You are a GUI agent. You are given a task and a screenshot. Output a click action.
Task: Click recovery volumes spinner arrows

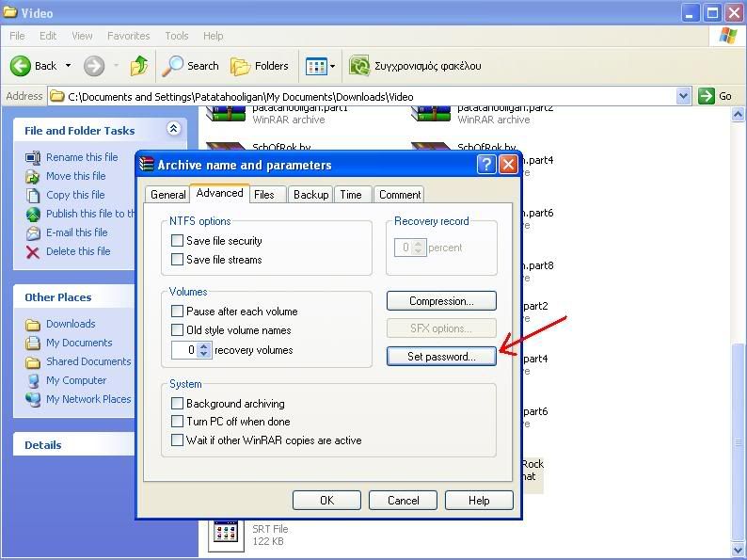coord(204,350)
